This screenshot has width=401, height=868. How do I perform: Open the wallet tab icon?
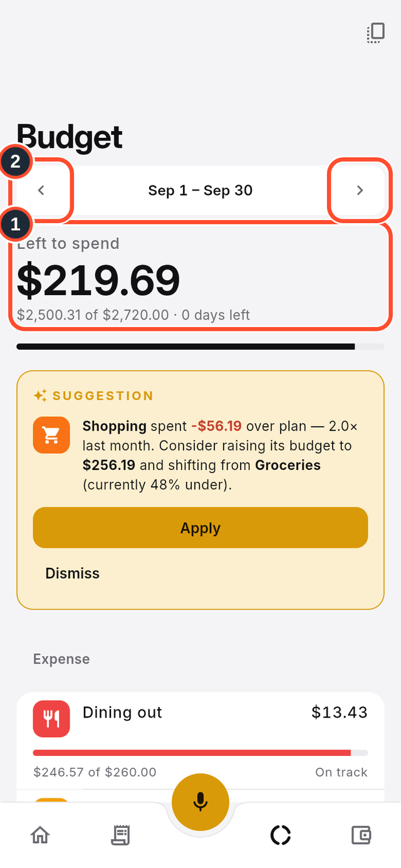click(x=361, y=835)
